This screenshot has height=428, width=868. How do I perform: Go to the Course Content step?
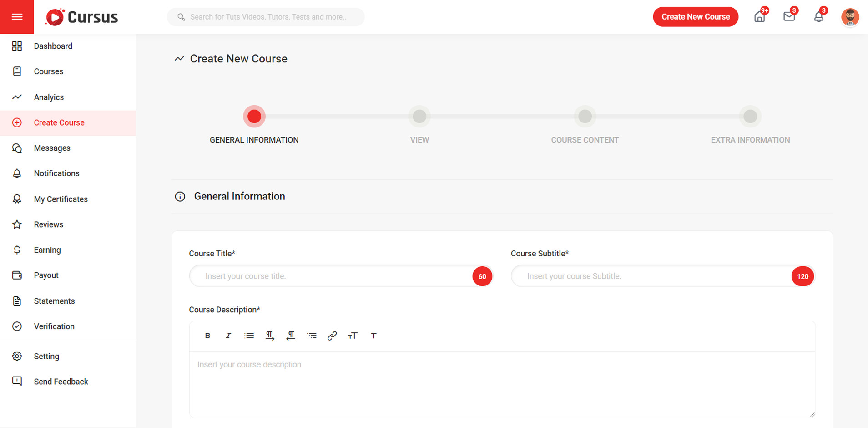pyautogui.click(x=585, y=117)
